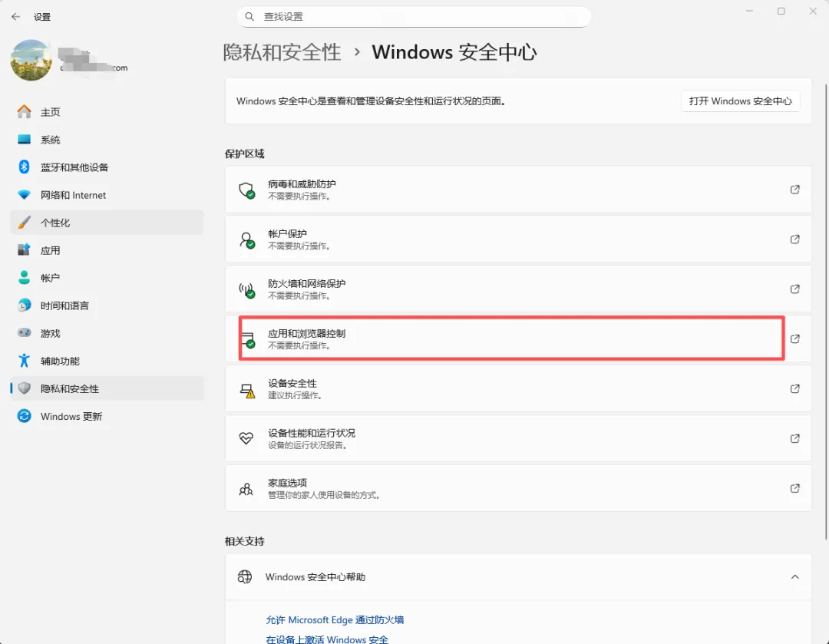Open 设备安全性 protection area
Image resolution: width=829 pixels, height=644 pixels.
tap(518, 388)
